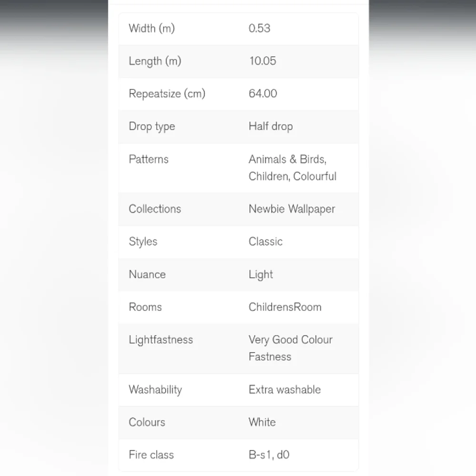476x476 pixels.
Task: Click the Washability row label
Action: point(156,390)
